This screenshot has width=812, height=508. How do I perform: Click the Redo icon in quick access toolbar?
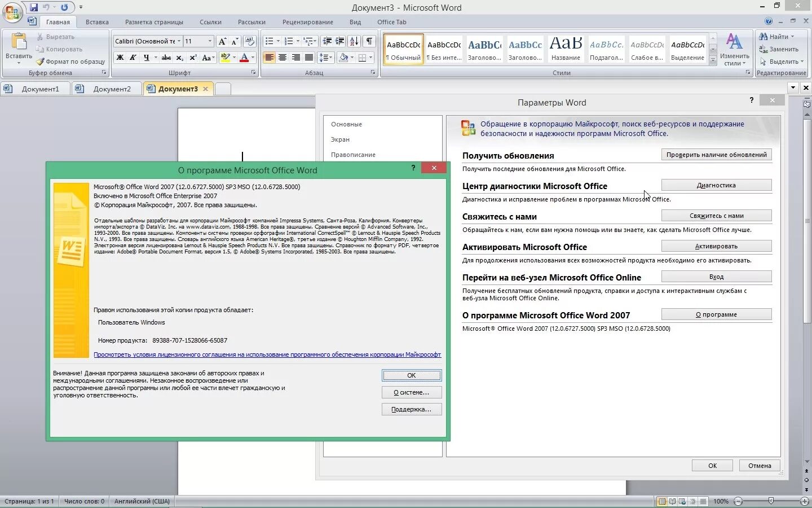coord(64,7)
